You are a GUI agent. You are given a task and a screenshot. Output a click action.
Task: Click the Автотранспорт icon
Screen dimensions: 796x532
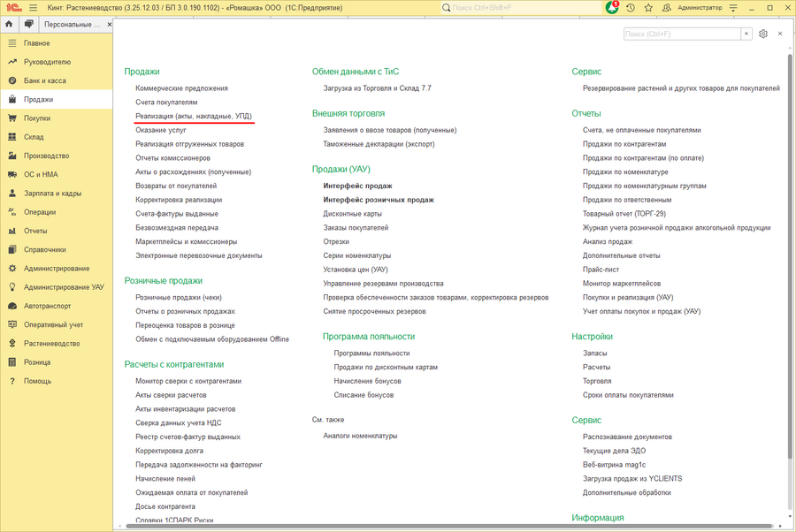[x=12, y=306]
